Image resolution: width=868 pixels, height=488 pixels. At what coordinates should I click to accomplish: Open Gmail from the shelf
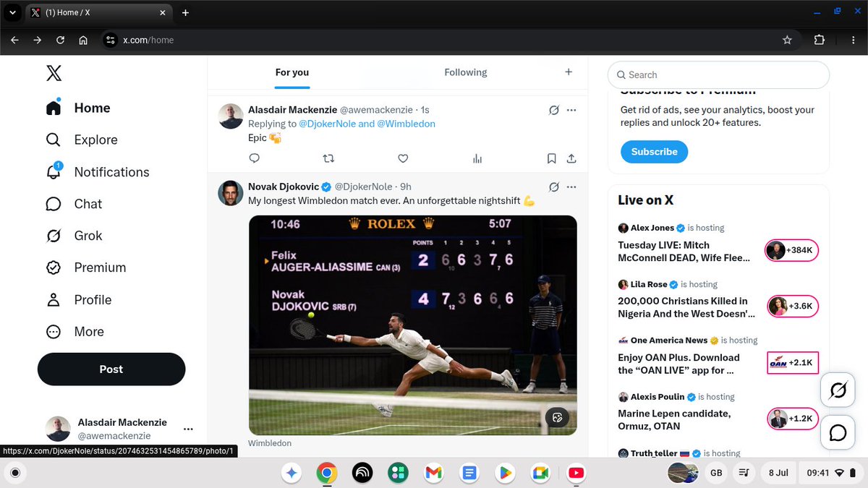(x=433, y=473)
